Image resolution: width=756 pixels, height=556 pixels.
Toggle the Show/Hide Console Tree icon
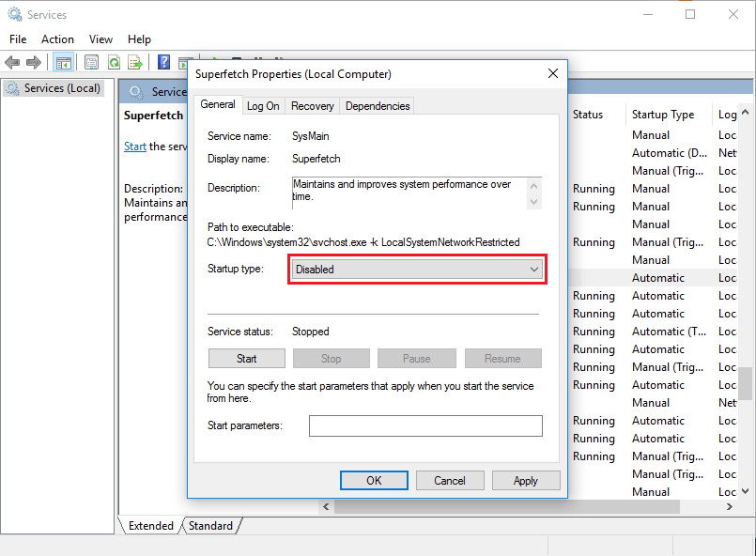(x=63, y=63)
